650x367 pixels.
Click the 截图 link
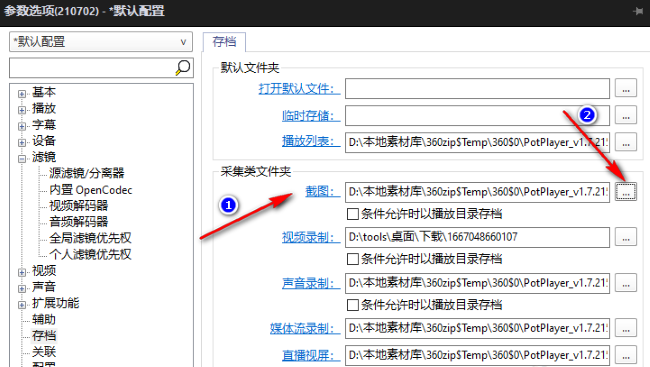[323, 191]
